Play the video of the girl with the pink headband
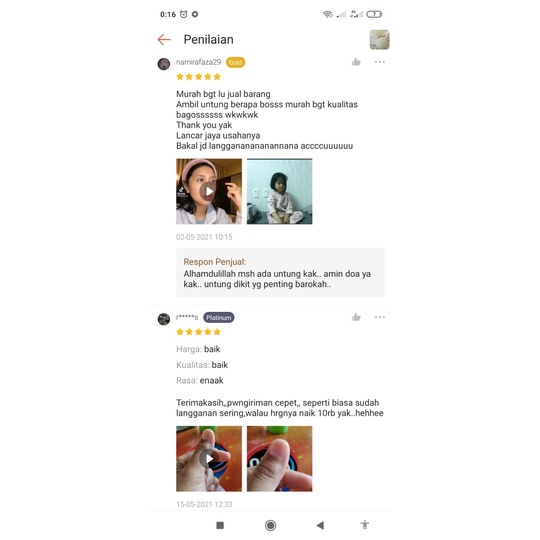Image resolution: width=540 pixels, height=540 pixels. 209,191
